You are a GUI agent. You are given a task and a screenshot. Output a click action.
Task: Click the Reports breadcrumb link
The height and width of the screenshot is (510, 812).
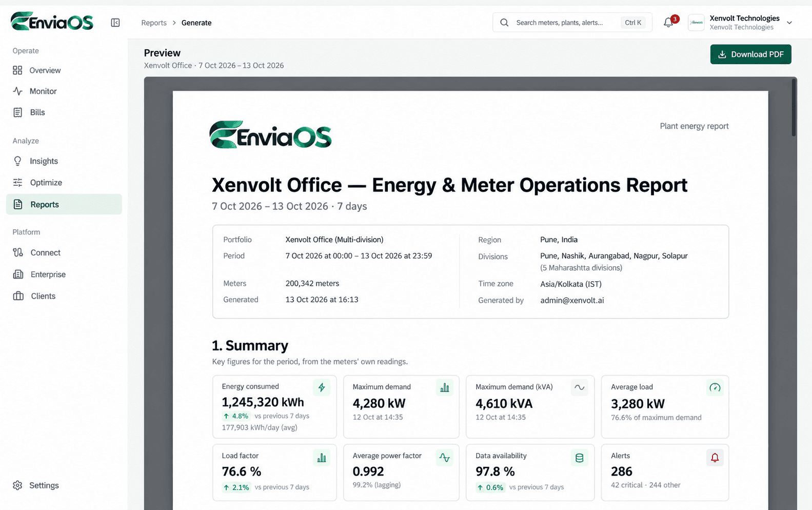coord(154,23)
